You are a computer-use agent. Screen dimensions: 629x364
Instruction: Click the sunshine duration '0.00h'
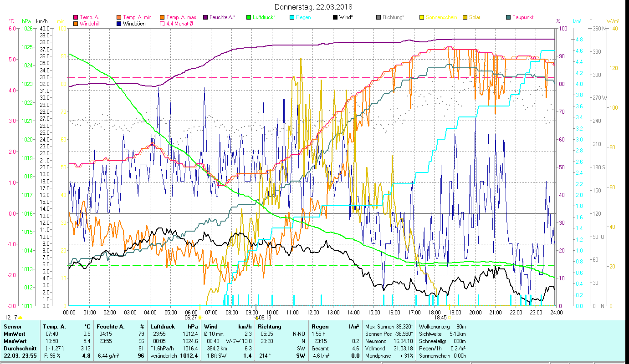pos(460,356)
